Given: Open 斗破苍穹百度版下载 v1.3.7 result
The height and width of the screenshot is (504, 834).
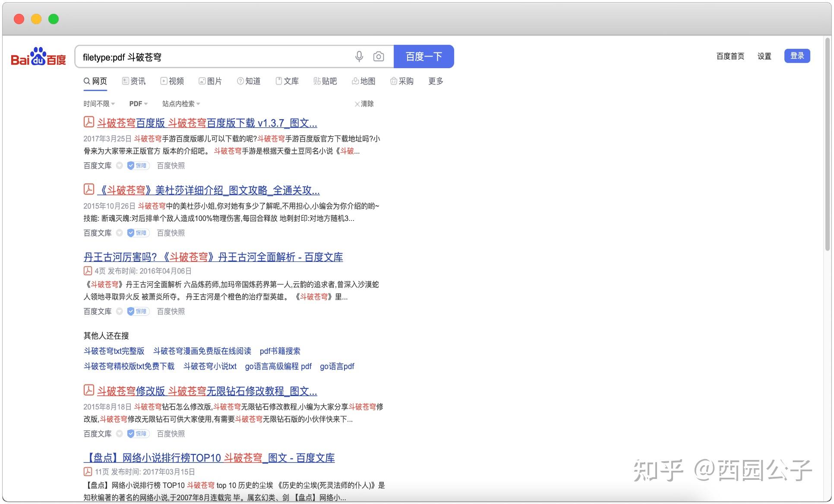Looking at the screenshot, I should [x=207, y=123].
